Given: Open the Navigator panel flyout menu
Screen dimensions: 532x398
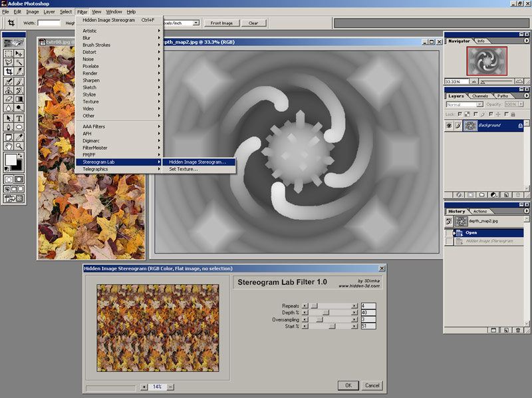Looking at the screenshot, I should tap(526, 41).
